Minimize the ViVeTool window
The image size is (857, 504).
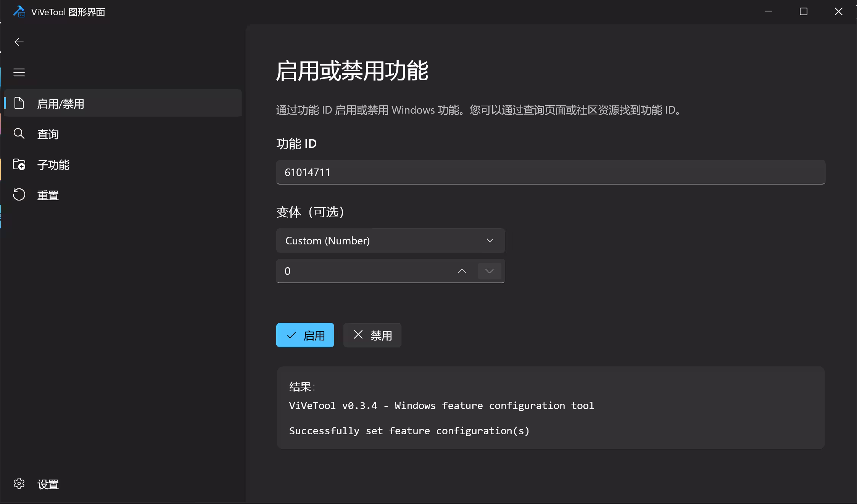(x=768, y=12)
